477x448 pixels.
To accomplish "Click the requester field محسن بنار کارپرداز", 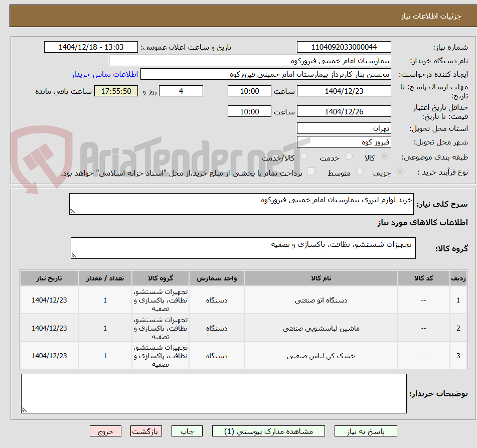I will tap(265, 74).
